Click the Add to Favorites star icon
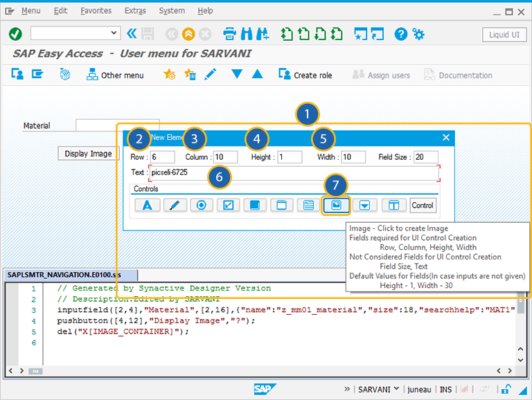Screen dimensions: 532x400 169,74
